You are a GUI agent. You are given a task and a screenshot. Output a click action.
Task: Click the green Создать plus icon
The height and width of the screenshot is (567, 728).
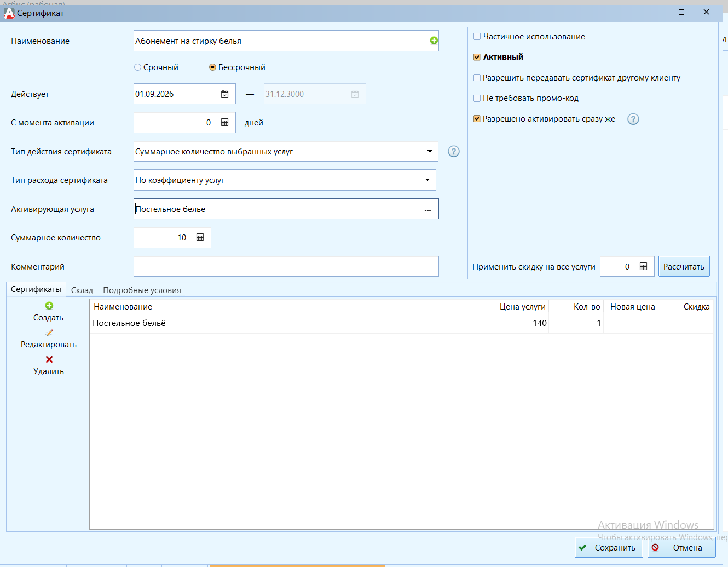[49, 306]
